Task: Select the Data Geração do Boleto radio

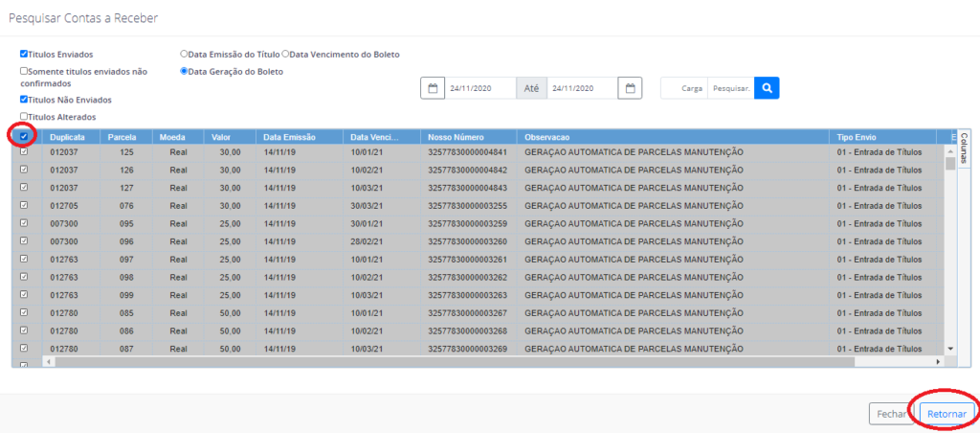Action: 184,71
